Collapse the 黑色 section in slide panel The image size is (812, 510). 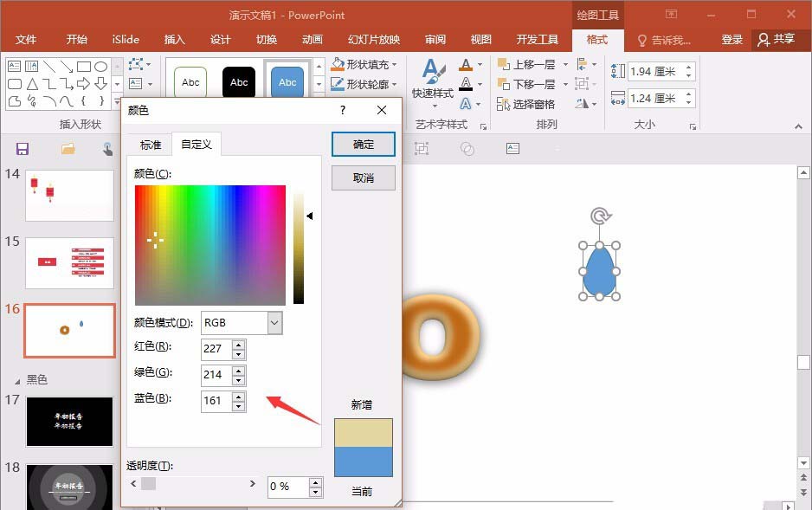coord(19,379)
